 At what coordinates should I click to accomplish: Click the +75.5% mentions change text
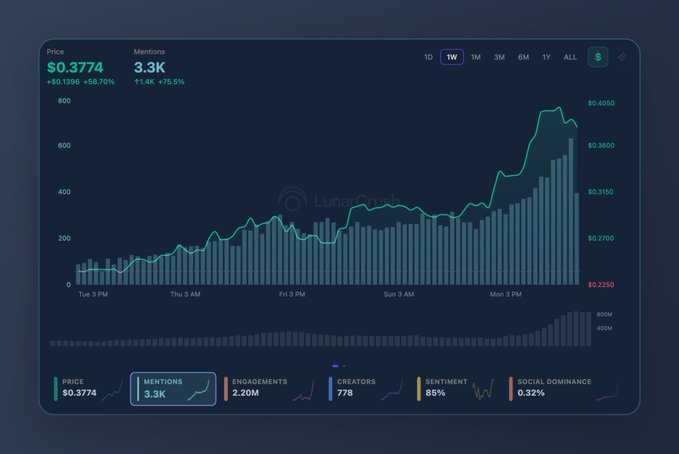point(171,82)
